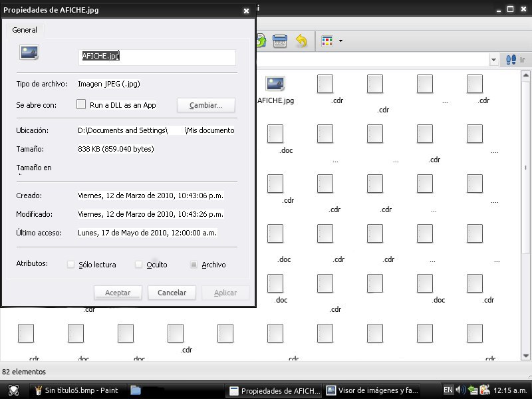532x399 pixels.
Task: Click the 82 elementos status bar text
Action: point(24,372)
